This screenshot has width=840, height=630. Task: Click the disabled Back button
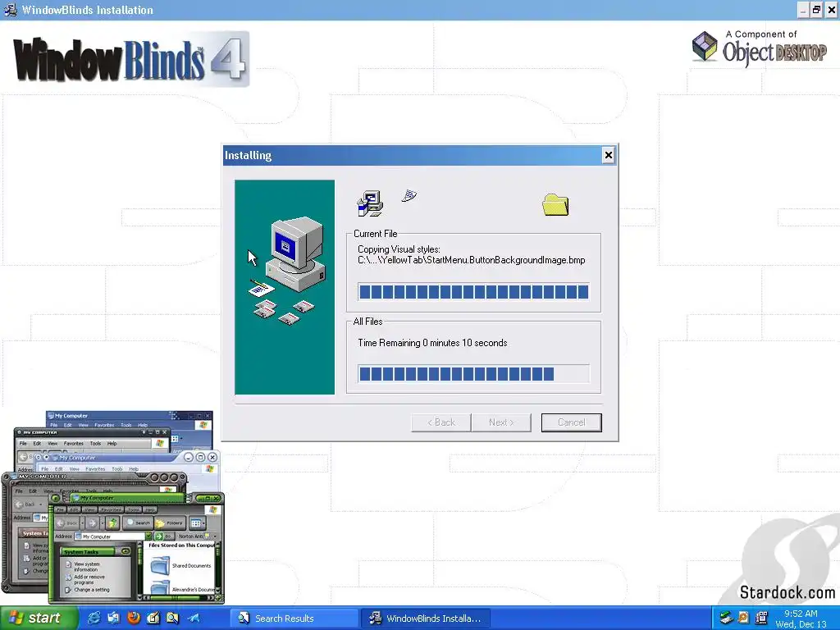tap(441, 422)
